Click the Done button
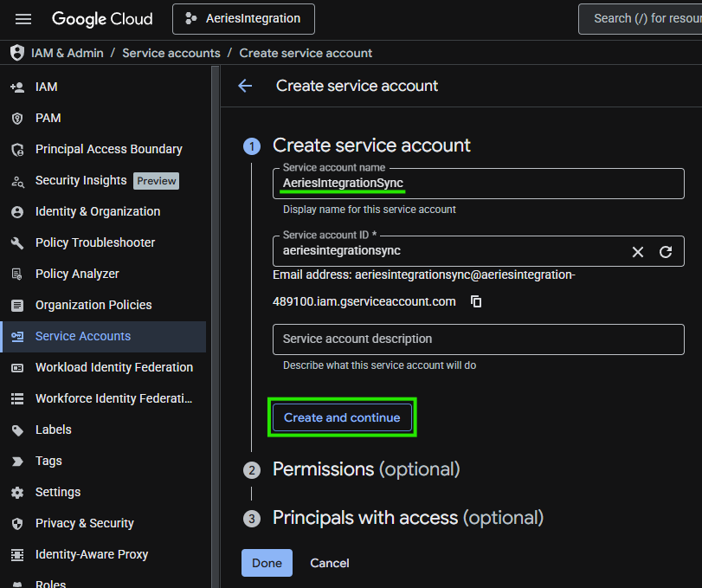This screenshot has width=702, height=588. 267,563
